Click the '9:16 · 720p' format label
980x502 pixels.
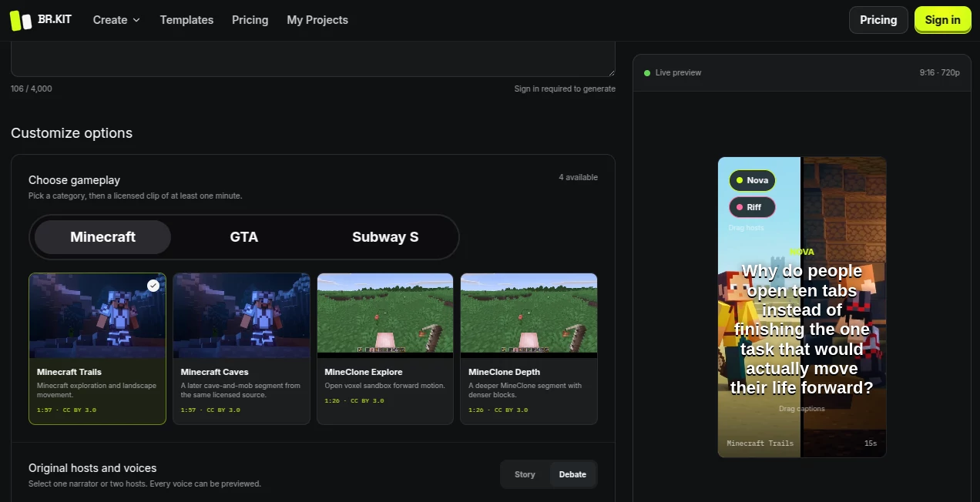coord(939,72)
